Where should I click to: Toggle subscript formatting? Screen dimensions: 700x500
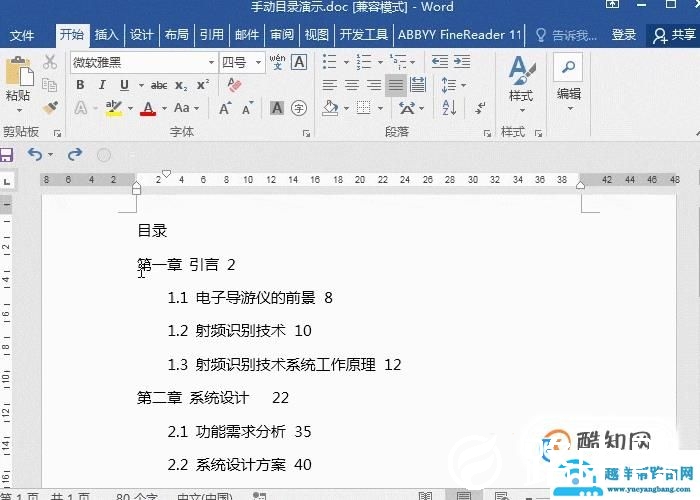(x=181, y=85)
